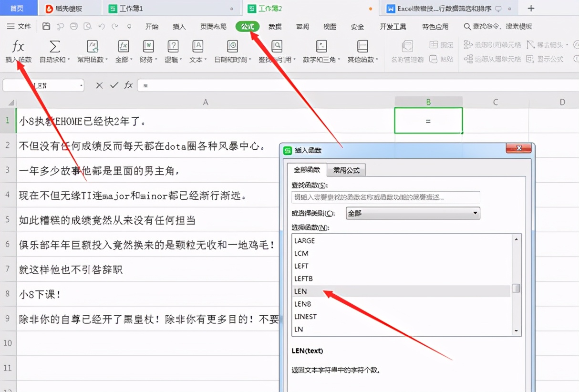This screenshot has width=579, height=392.
Task: Open the Developer Tools (开发工具) tab
Action: (x=393, y=27)
